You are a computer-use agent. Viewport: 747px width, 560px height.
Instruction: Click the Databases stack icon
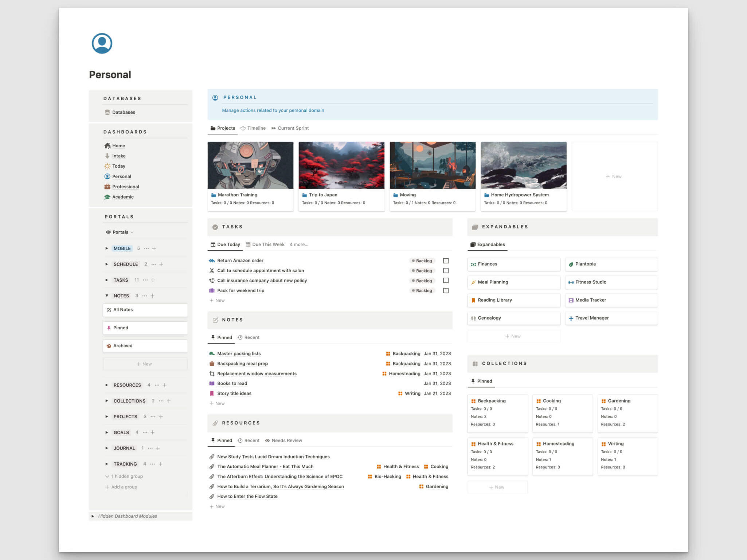point(107,112)
